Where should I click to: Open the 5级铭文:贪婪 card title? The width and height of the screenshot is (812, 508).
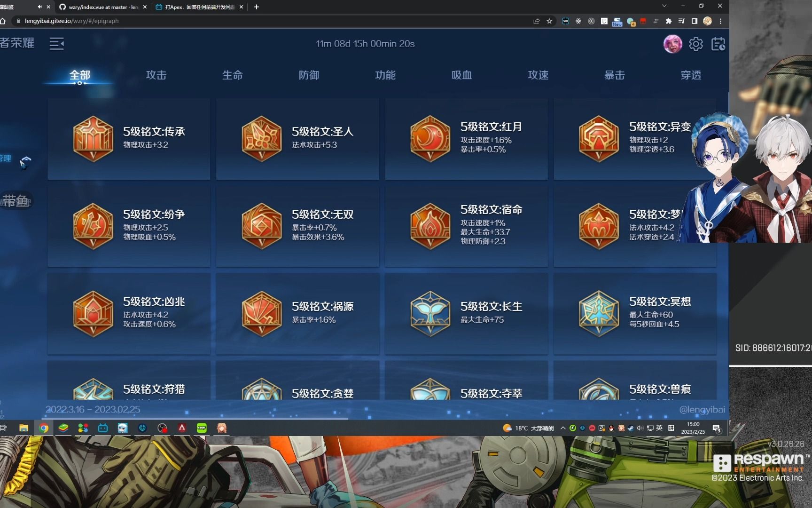click(x=323, y=393)
